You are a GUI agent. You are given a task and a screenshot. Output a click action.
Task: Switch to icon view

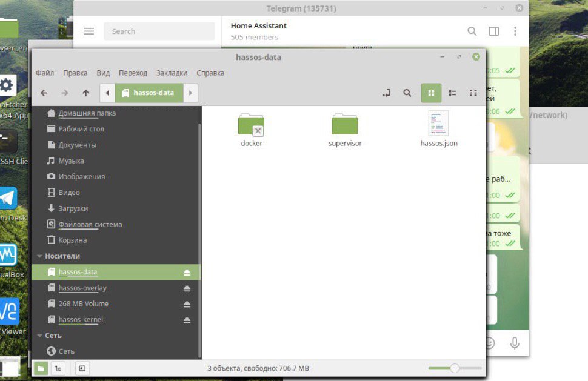(x=431, y=93)
